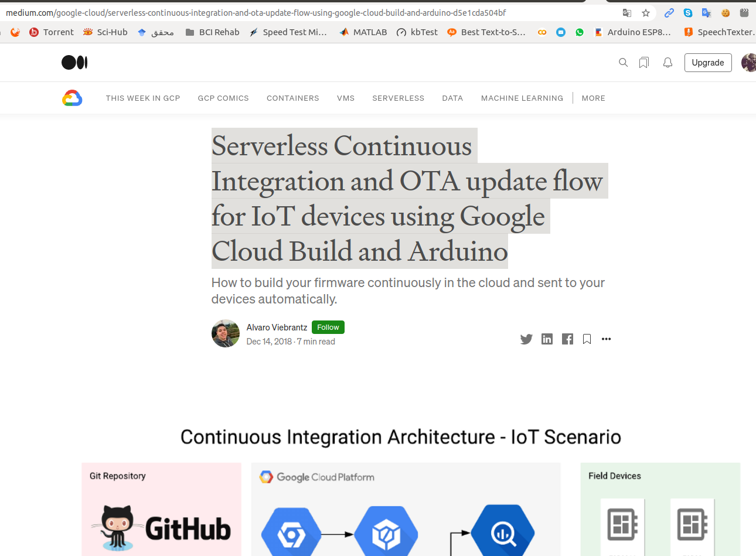Open the user profile avatar menu

(x=748, y=63)
